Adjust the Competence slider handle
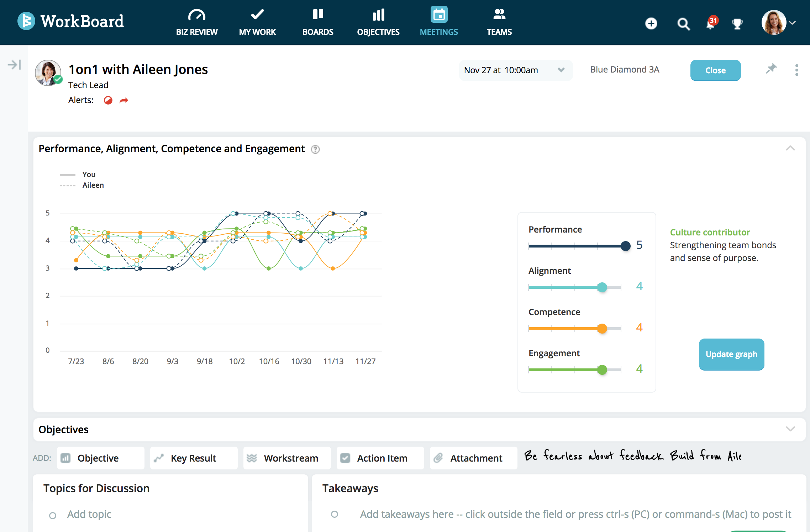The image size is (810, 532). 602,328
